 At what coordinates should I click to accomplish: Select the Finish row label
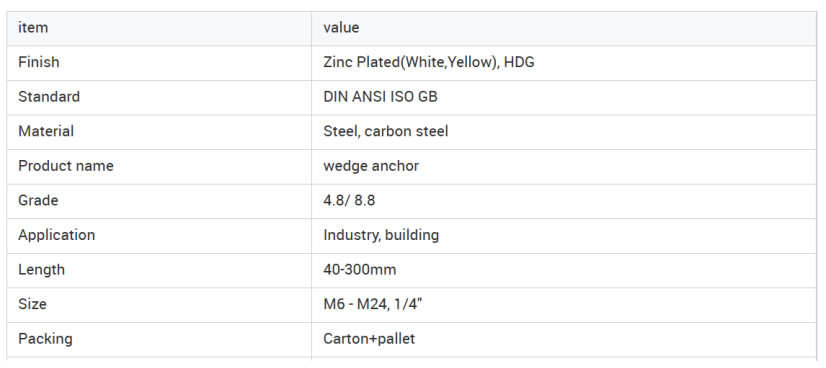pyautogui.click(x=38, y=62)
